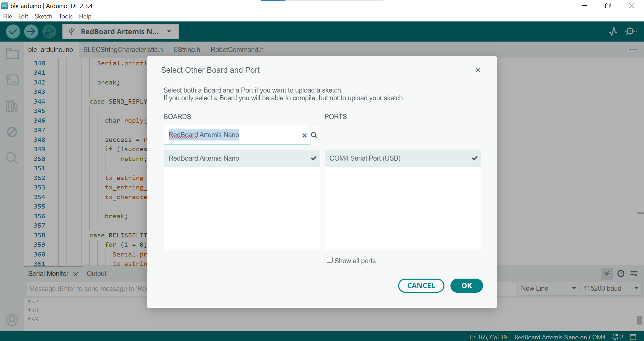Open the Search sidebar icon
The width and height of the screenshot is (644, 341).
[12, 158]
